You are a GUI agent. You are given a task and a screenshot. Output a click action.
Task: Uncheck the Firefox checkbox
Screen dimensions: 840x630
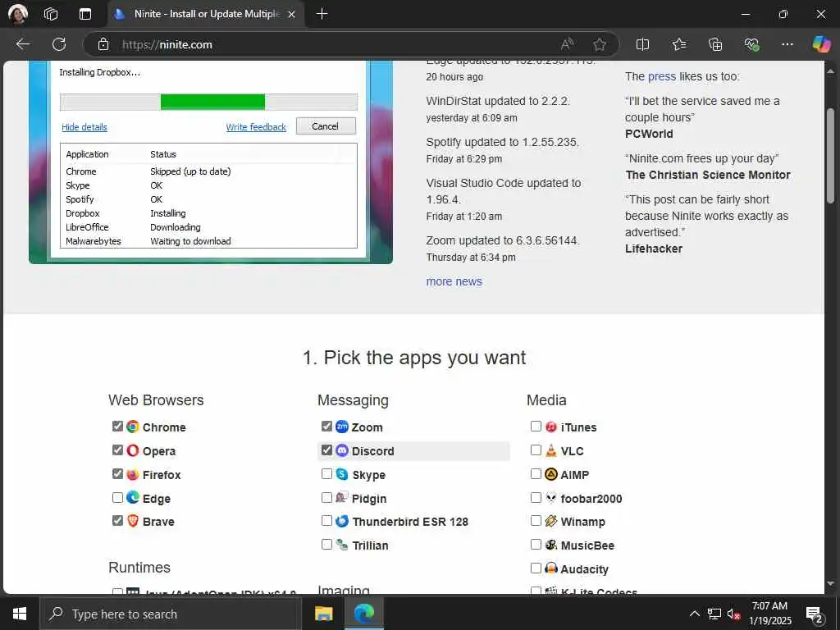[x=117, y=473]
